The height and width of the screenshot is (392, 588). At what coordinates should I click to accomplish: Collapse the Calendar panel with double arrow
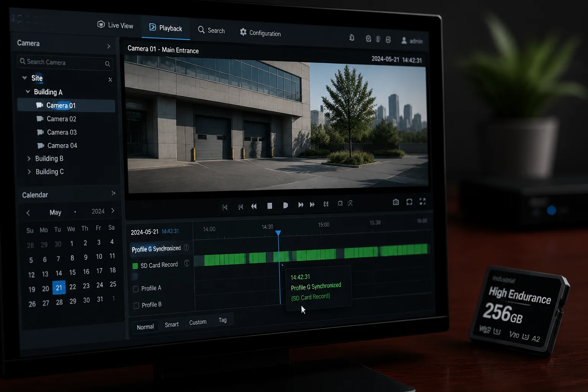tap(113, 193)
